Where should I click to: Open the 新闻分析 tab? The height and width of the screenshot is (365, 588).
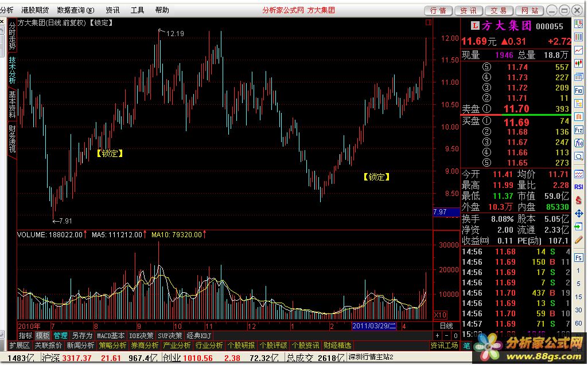pos(81,346)
